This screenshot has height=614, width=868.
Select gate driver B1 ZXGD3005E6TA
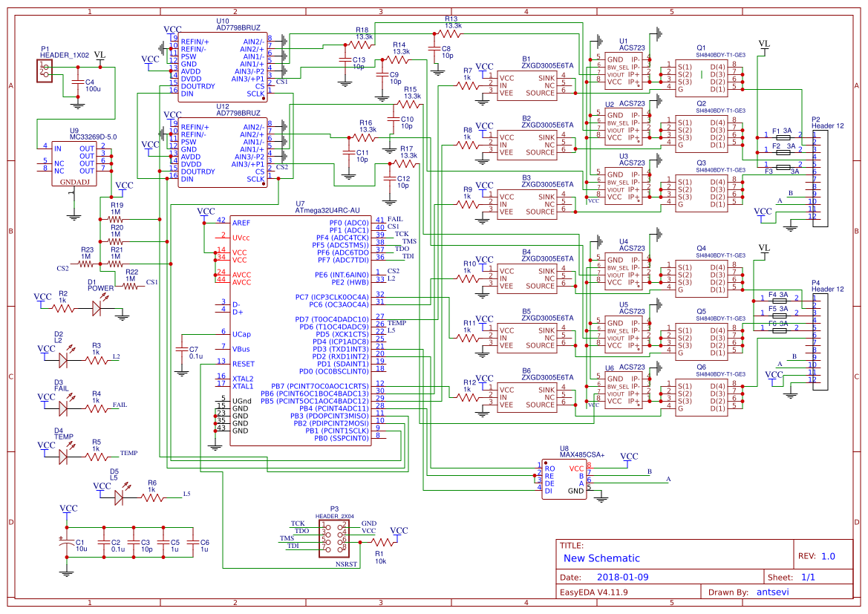[527, 85]
